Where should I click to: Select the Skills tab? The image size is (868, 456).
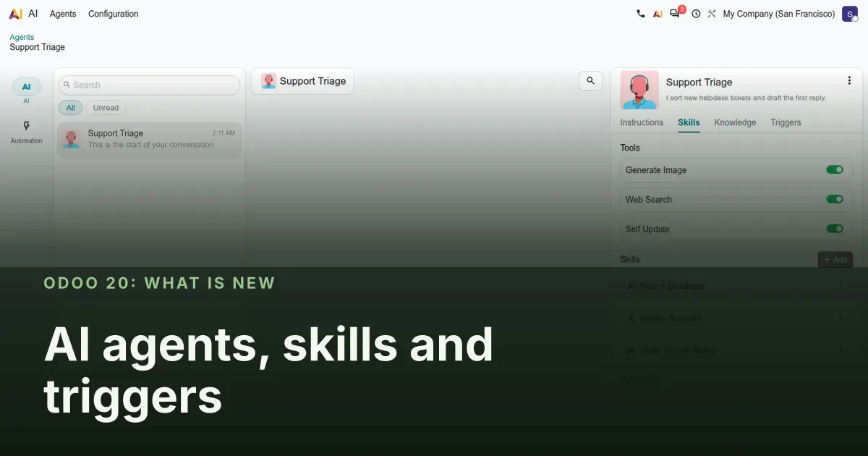[689, 122]
